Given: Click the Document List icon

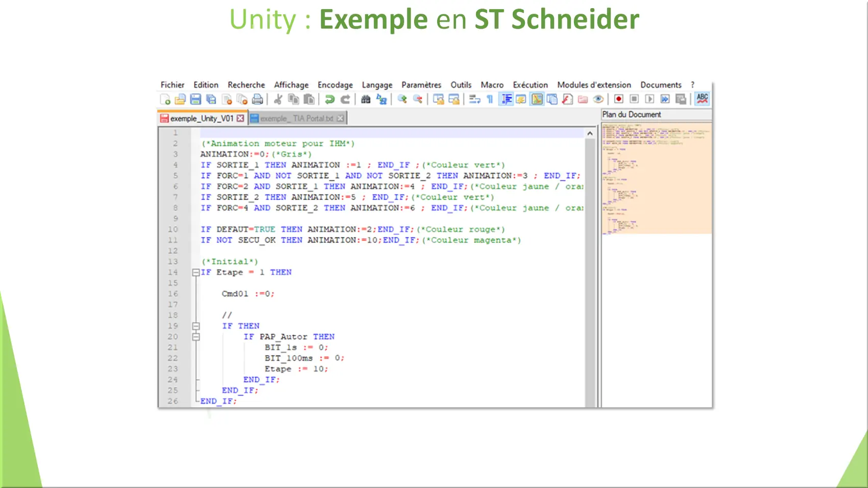Looking at the screenshot, I should tap(552, 99).
